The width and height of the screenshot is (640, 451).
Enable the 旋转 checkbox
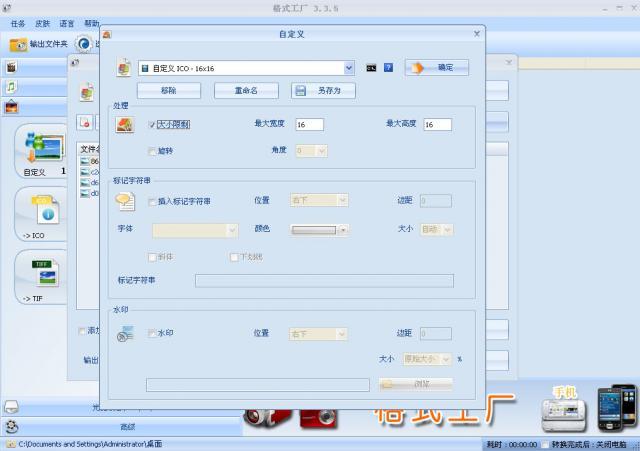click(152, 151)
